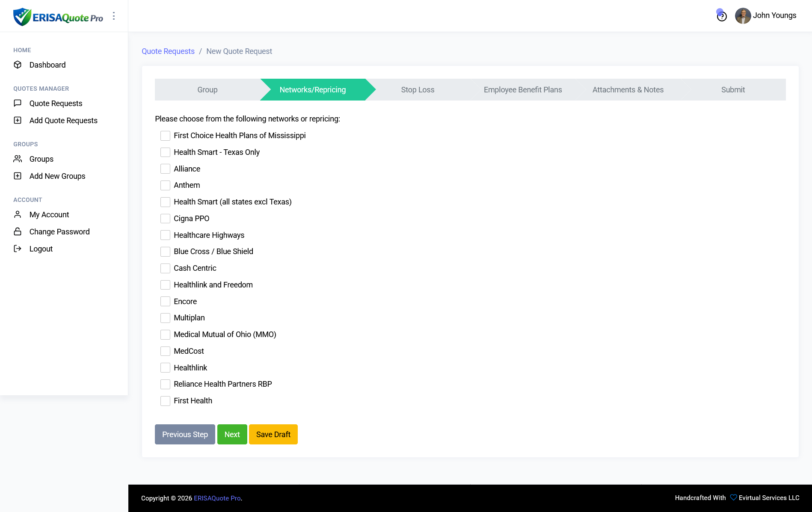Click the Save Draft button
Screen dimensions: 812x512
[273, 434]
